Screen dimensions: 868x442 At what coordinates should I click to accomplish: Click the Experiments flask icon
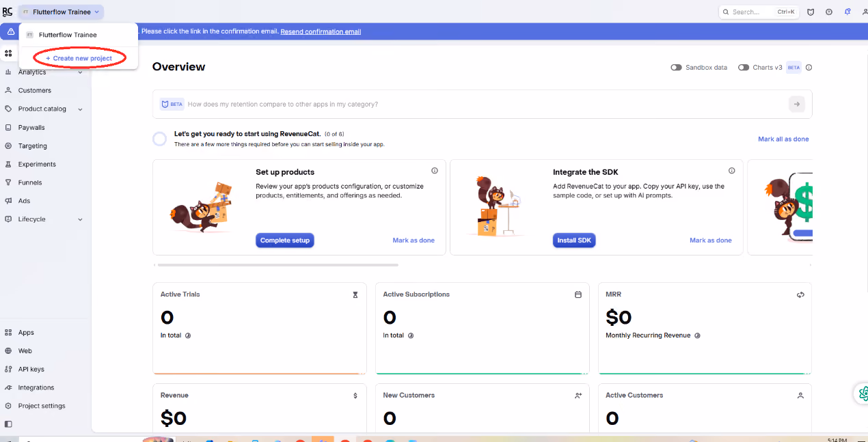coord(8,165)
